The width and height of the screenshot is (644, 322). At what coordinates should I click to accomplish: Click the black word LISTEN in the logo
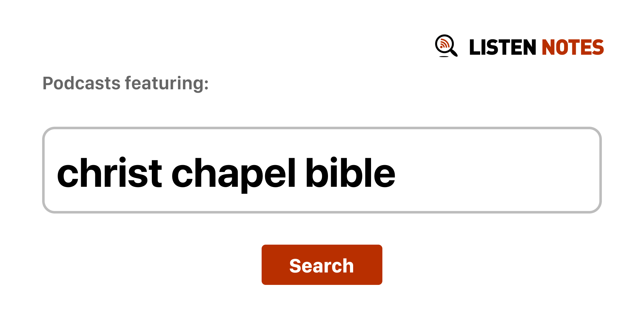(502, 47)
